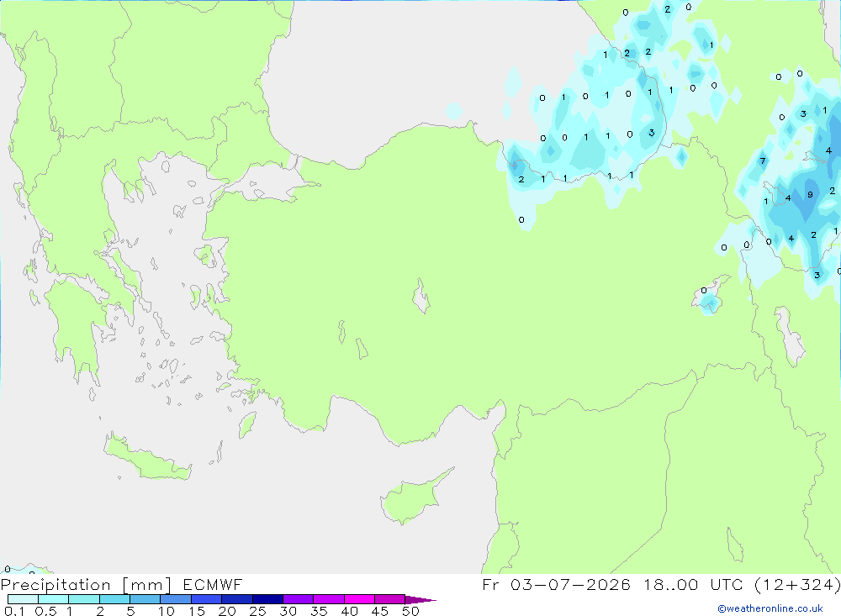Click the '25' legend scale label
The image size is (841, 616).
click(x=257, y=611)
